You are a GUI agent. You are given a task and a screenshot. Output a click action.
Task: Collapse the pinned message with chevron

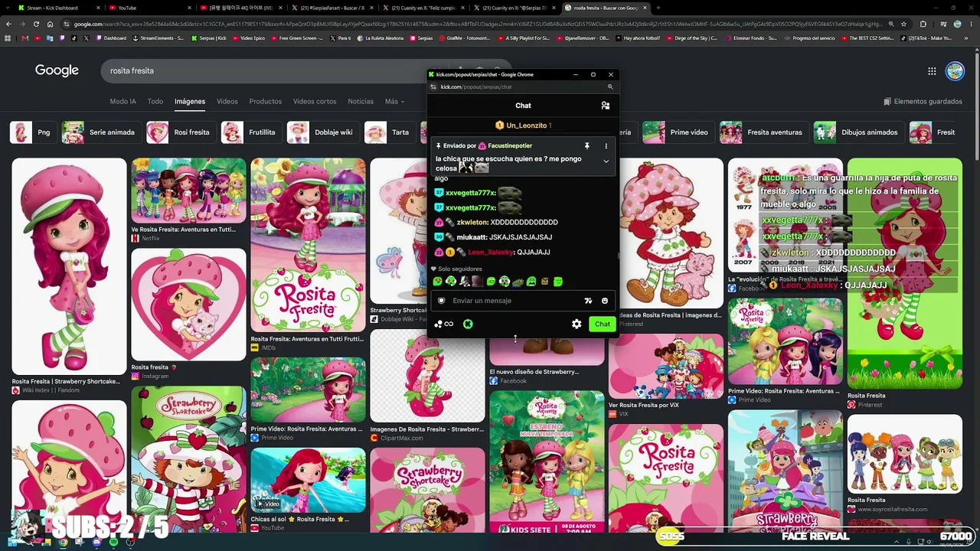coord(606,161)
